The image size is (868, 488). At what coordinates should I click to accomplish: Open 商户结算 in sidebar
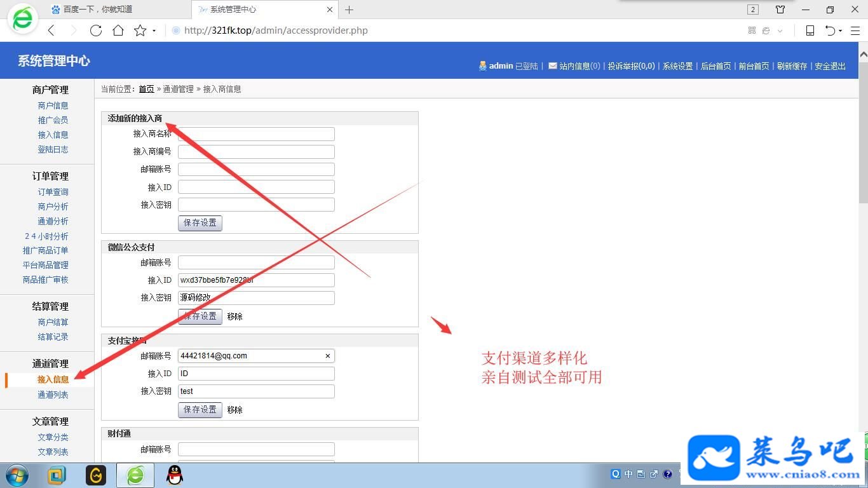pos(53,322)
